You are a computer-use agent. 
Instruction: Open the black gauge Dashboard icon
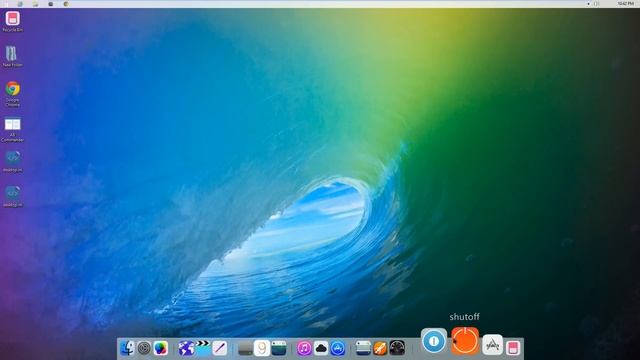(x=397, y=348)
